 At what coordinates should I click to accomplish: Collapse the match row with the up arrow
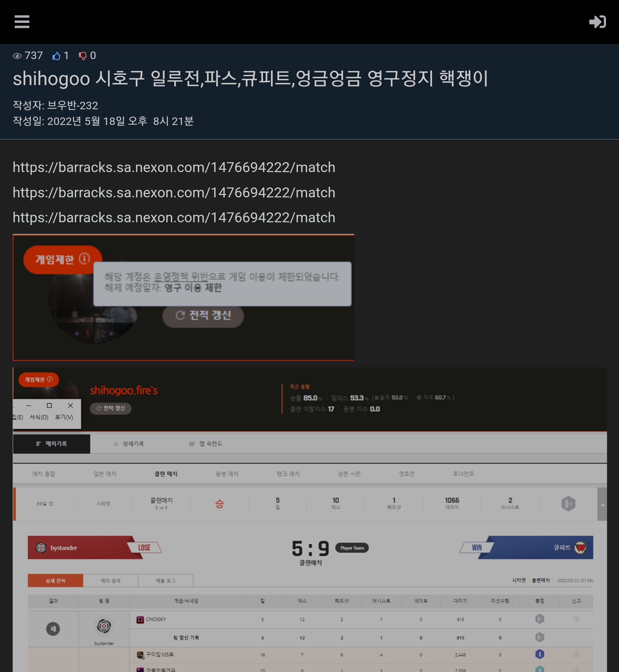[x=603, y=504]
